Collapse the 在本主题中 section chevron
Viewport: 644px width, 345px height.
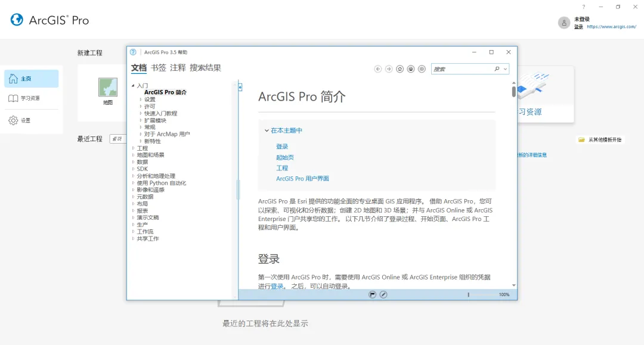[x=267, y=130]
